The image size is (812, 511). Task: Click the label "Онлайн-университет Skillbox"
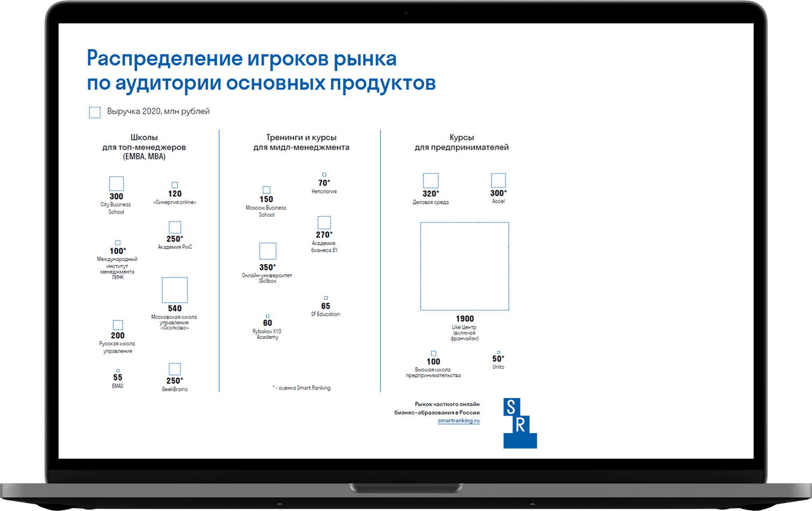point(267,278)
